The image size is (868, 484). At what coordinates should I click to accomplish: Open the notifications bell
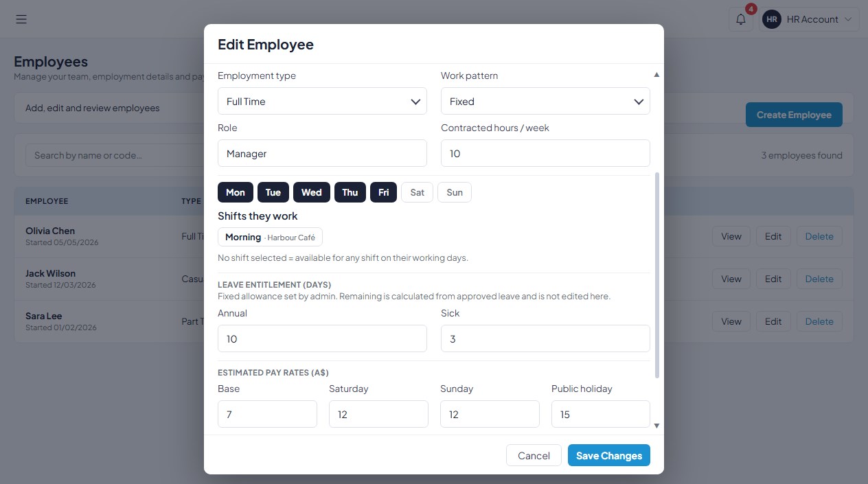tap(741, 19)
